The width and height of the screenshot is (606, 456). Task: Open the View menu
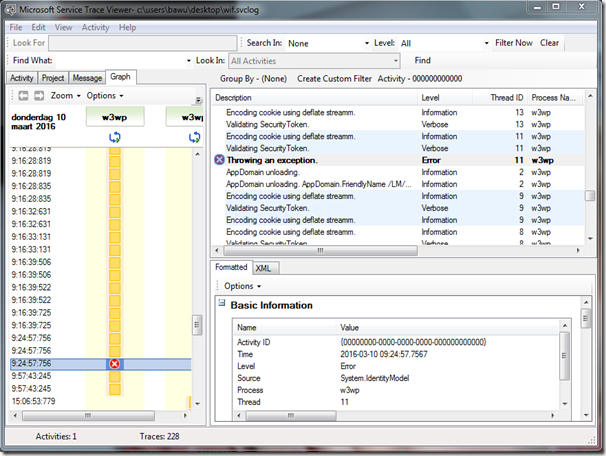coord(63,27)
